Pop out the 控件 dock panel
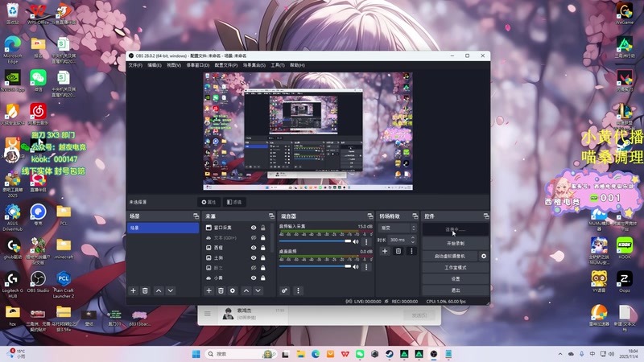644x362 pixels. click(486, 216)
